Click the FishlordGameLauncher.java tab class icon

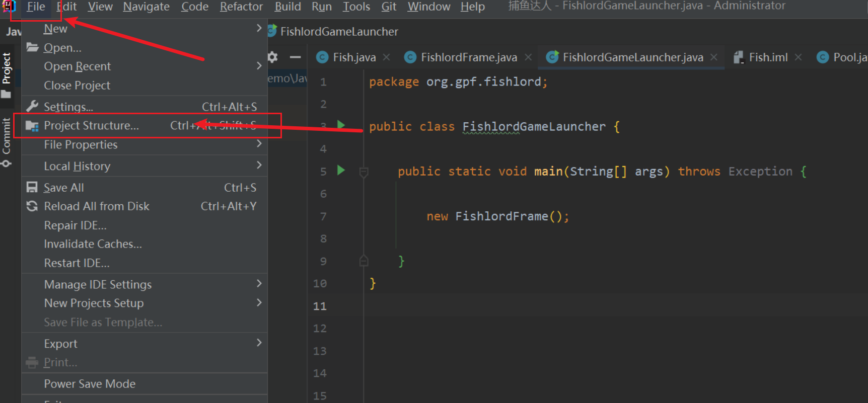pyautogui.click(x=552, y=57)
